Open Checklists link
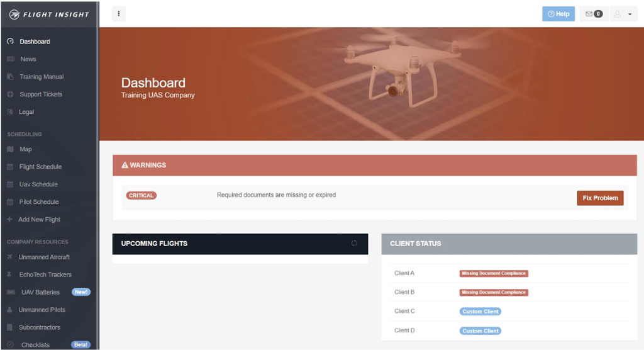 (x=35, y=345)
